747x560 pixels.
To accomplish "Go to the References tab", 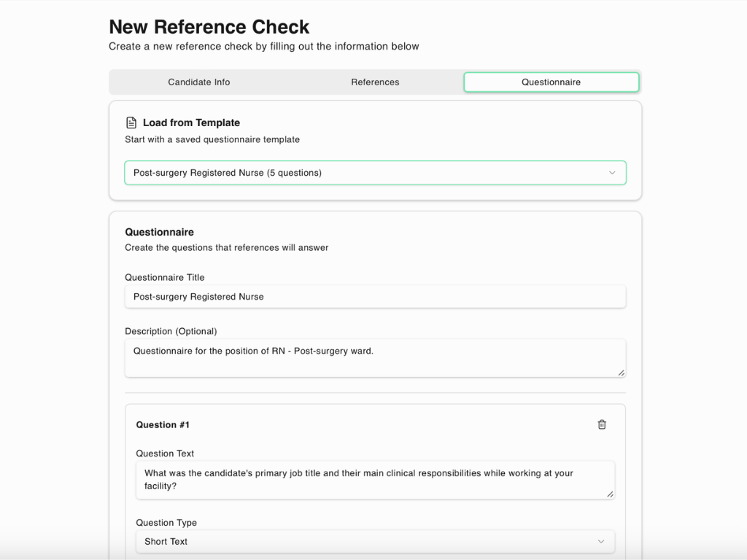I will point(375,82).
